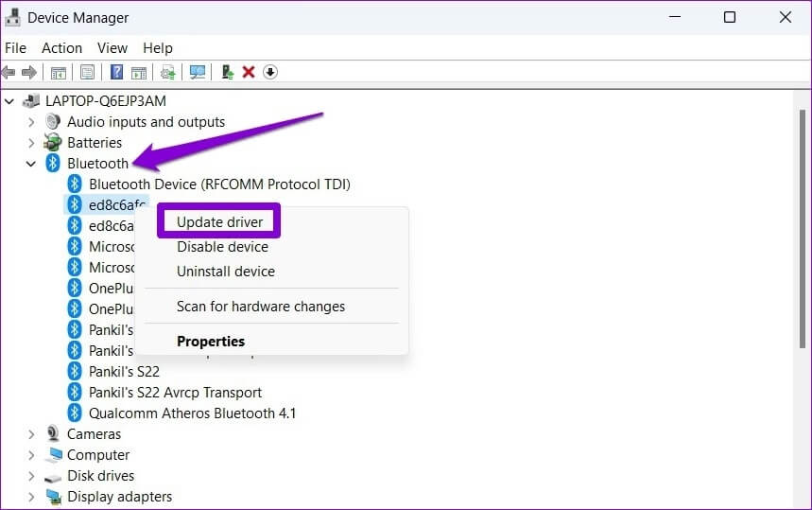812x510 pixels.
Task: Click the monitor icon beside Computer
Action: pyautogui.click(x=53, y=454)
